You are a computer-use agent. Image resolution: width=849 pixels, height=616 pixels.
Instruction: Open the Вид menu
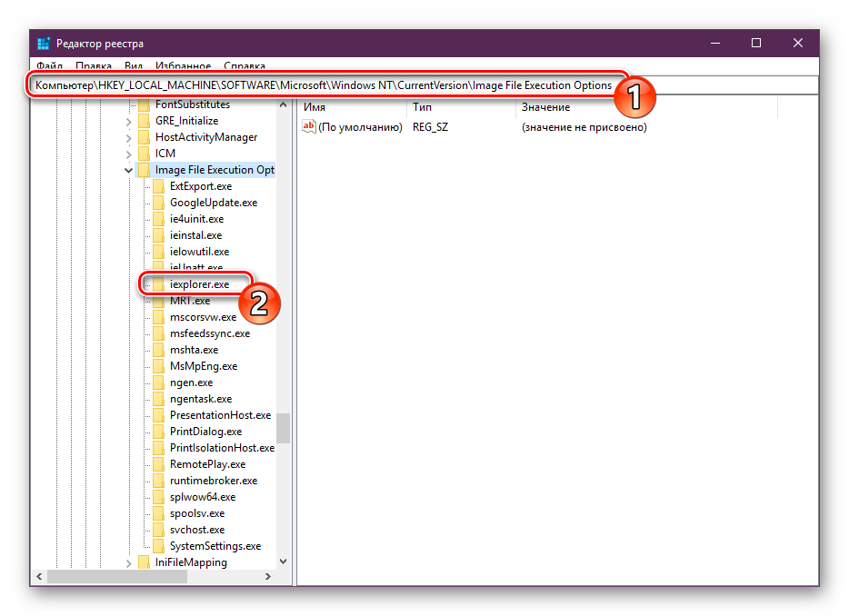134,66
